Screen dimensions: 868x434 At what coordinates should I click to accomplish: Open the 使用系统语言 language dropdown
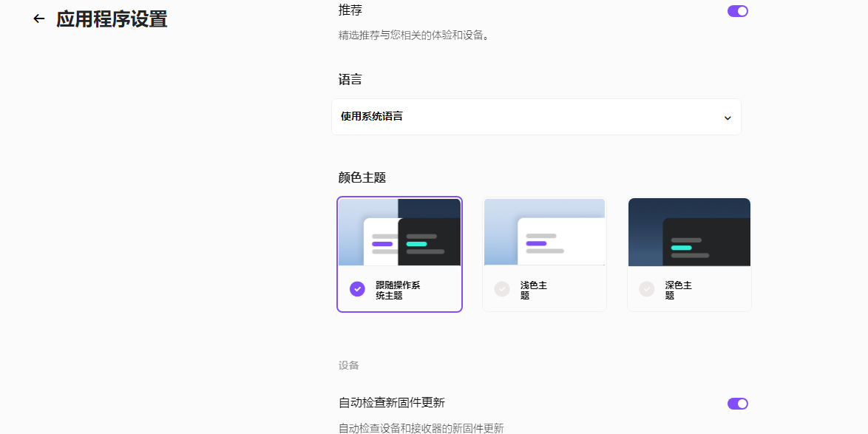tap(536, 117)
